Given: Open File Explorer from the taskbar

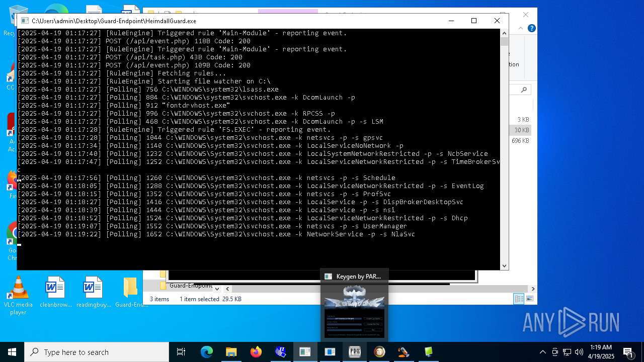Looking at the screenshot, I should 231,352.
